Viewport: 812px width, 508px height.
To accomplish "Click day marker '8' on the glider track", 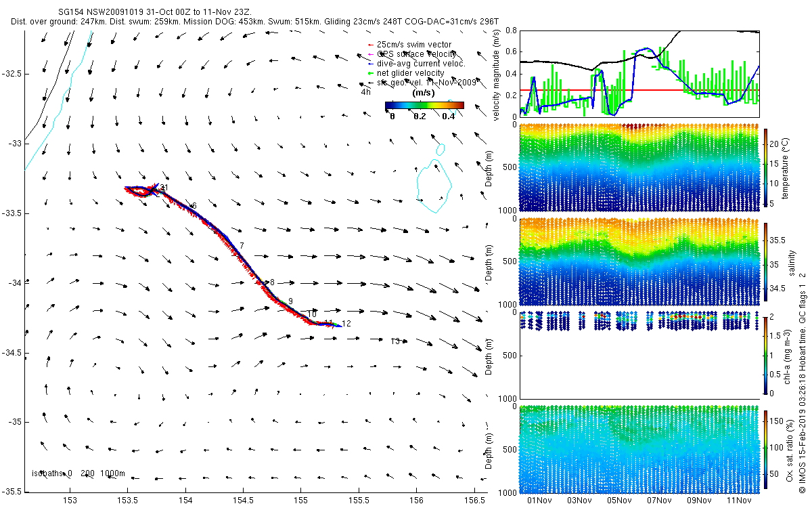I will [x=272, y=282].
